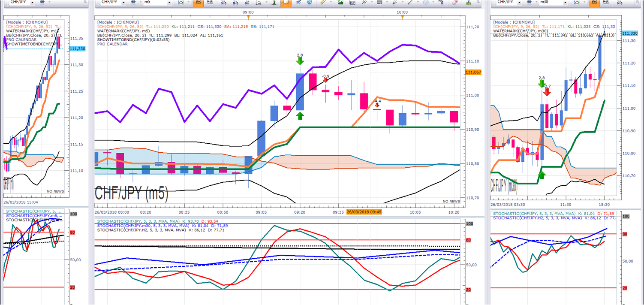The width and height of the screenshot is (644, 305).
Task: Select the text label tool
Action: 441,3
